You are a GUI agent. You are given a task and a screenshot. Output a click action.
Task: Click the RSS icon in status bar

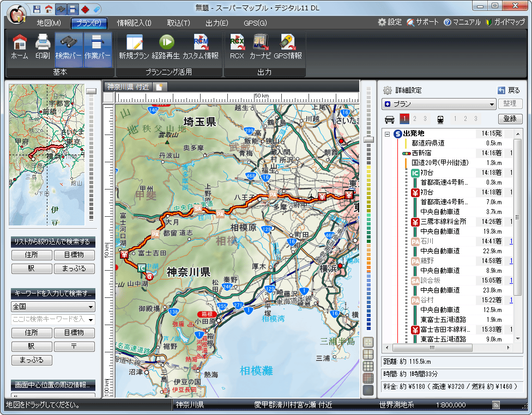495,405
